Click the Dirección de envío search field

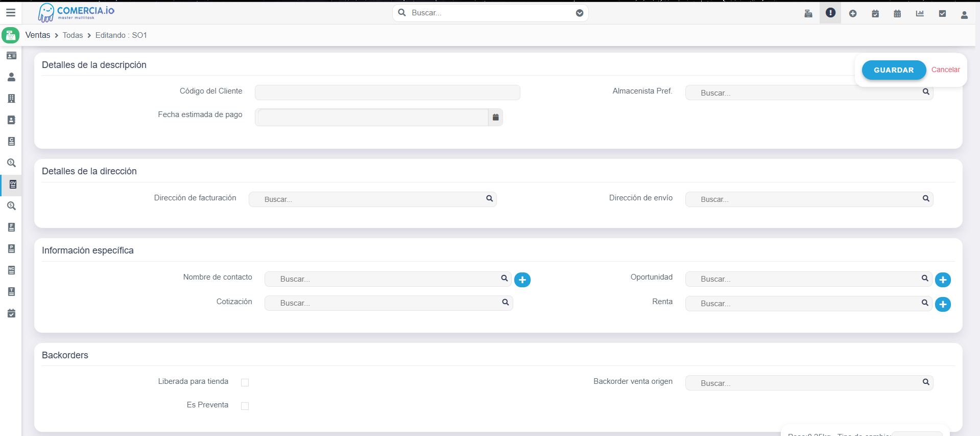point(809,199)
